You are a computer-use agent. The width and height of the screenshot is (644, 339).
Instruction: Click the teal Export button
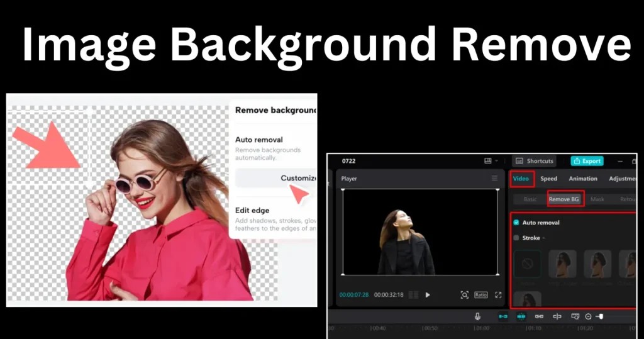pos(587,161)
